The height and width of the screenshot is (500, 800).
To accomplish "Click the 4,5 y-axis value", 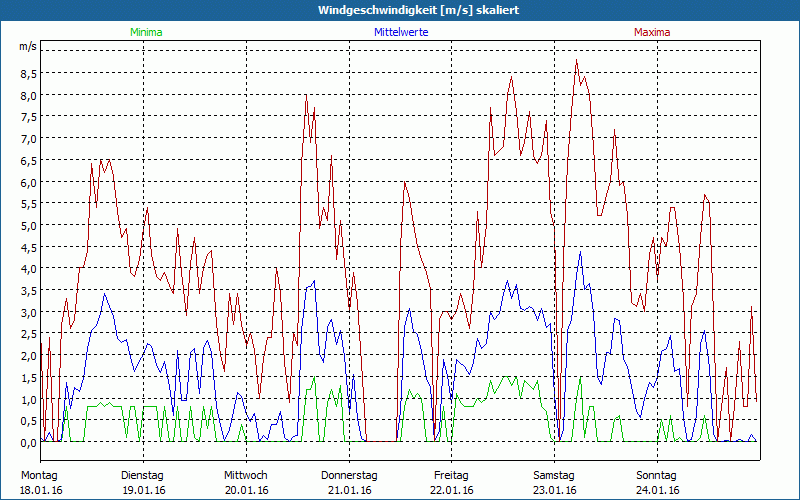I will [29, 247].
